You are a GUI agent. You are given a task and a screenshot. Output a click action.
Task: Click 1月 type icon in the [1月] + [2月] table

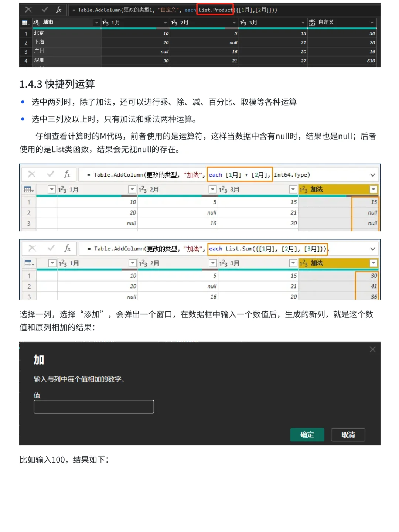coord(62,190)
